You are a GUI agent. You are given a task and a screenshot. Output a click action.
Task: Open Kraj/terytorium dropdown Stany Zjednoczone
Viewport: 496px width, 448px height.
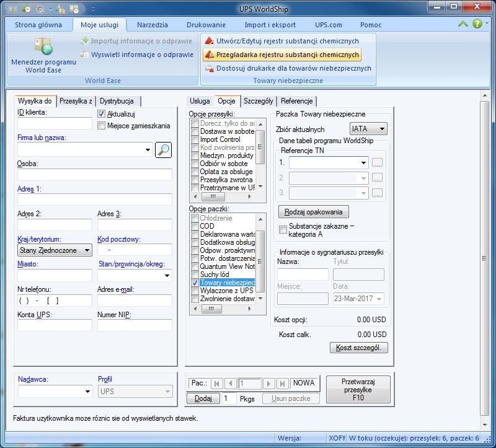pyautogui.click(x=55, y=250)
